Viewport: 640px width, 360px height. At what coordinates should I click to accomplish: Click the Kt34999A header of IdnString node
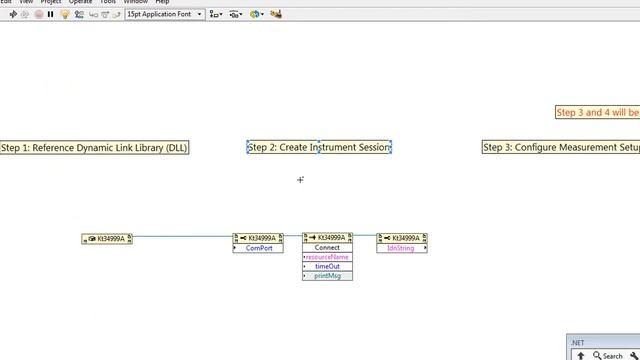(402, 238)
